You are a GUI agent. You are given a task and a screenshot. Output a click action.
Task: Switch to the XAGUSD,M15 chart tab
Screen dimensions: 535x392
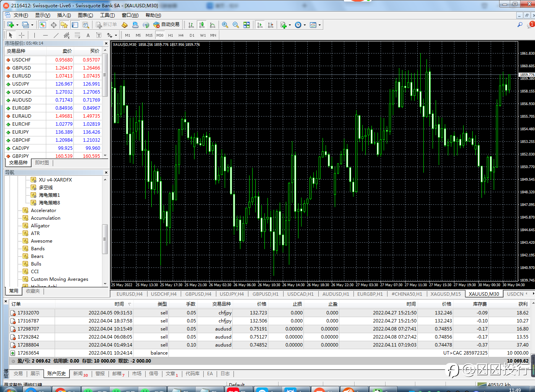[446, 294]
